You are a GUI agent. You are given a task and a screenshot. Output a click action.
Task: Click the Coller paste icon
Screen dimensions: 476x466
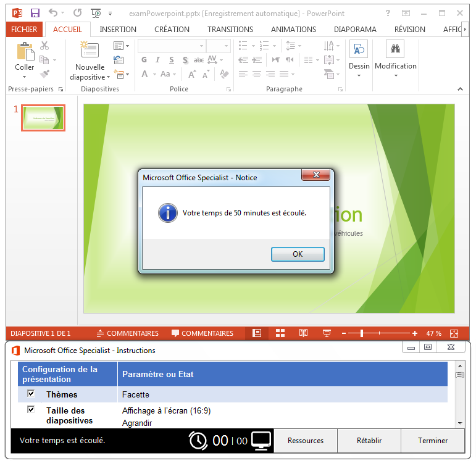[x=25, y=51]
